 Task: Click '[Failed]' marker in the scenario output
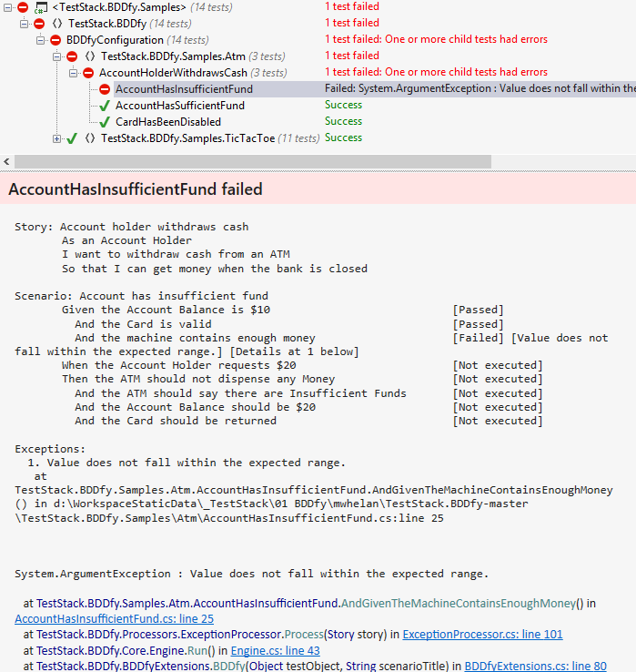478,338
